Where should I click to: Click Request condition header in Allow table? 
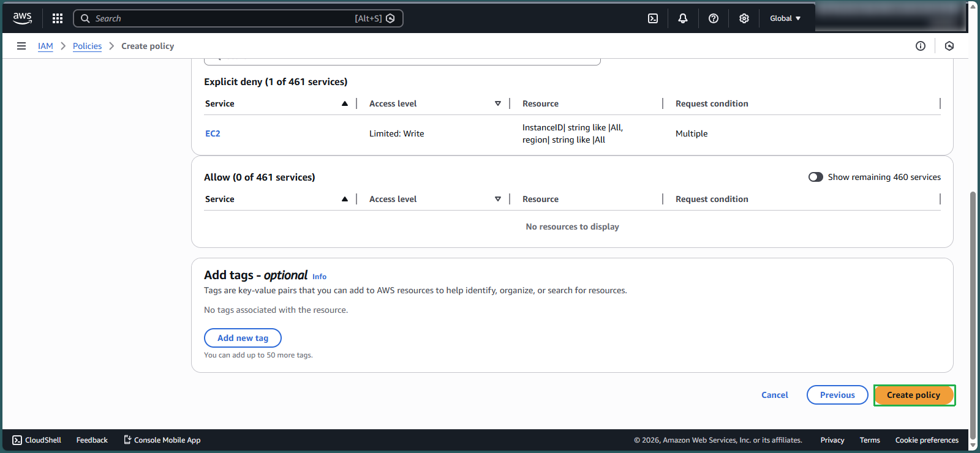pos(712,199)
